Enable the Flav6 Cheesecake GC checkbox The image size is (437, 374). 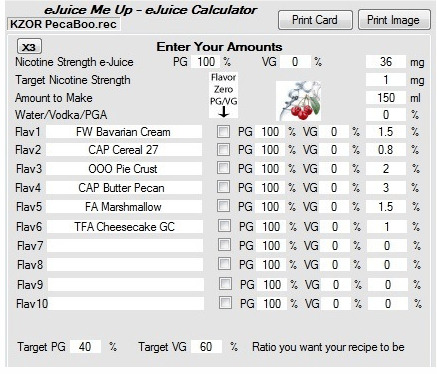click(x=224, y=226)
